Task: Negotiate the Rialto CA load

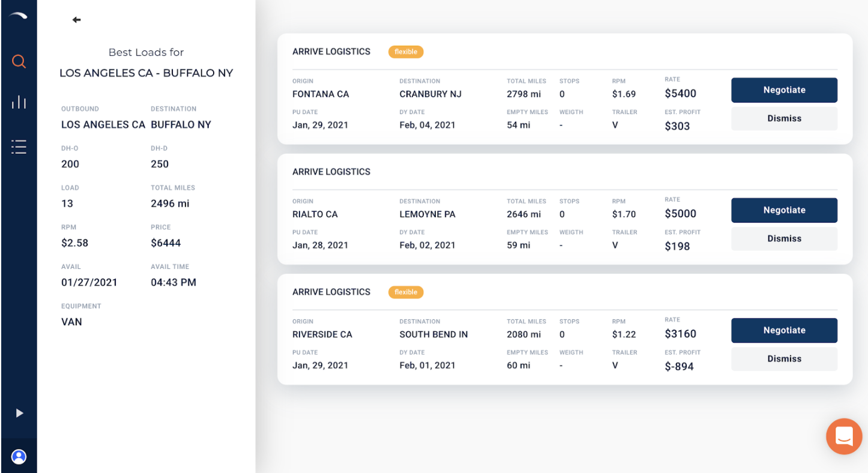Action: pos(784,210)
